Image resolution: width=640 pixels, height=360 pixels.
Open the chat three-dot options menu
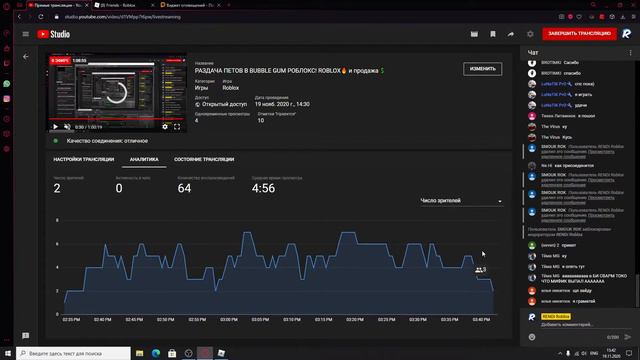(630, 53)
